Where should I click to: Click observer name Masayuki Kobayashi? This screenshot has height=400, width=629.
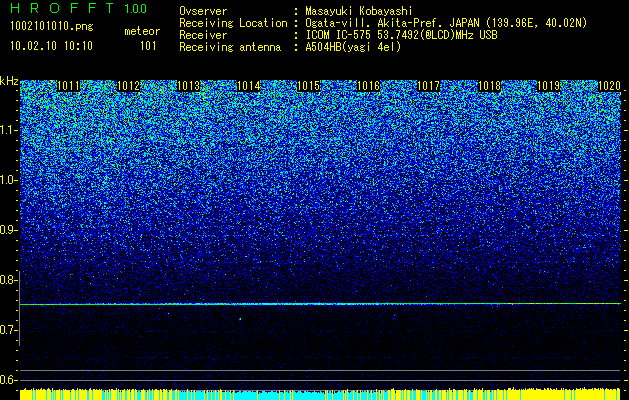pos(359,11)
